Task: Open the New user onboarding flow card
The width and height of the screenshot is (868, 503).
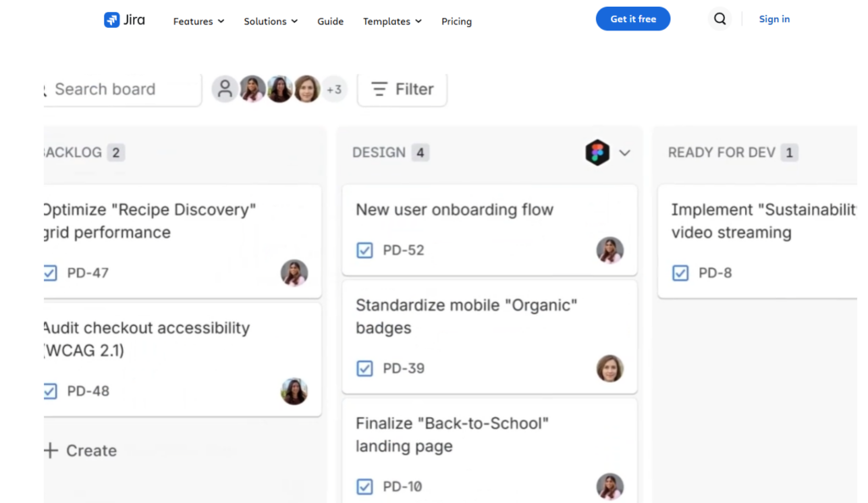Action: coord(490,230)
